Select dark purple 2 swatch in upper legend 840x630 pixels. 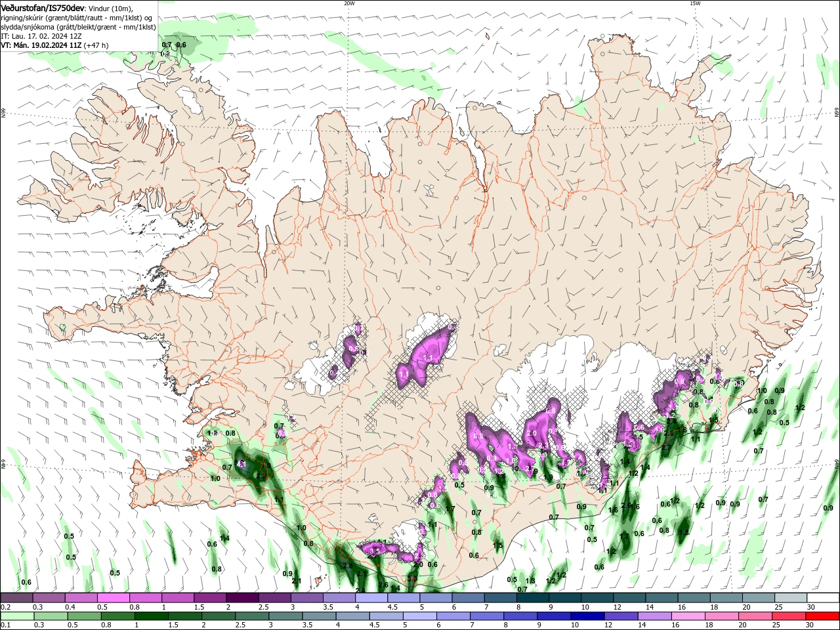[x=242, y=598]
